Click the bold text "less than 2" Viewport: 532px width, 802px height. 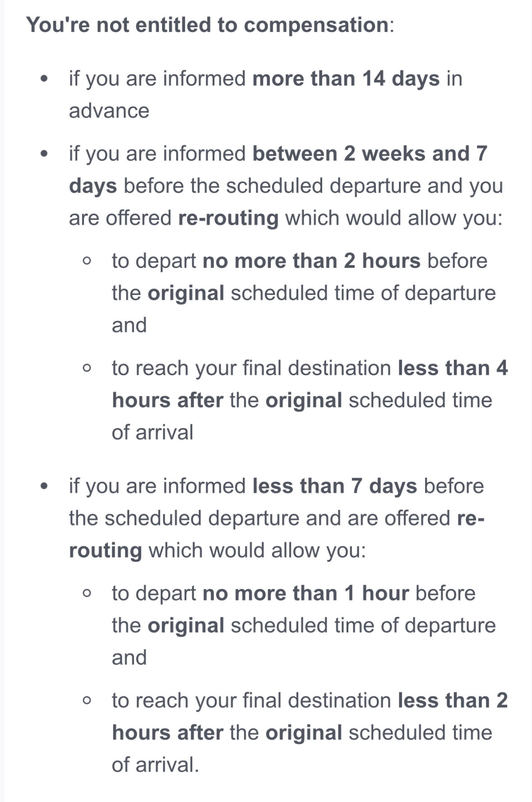[453, 700]
